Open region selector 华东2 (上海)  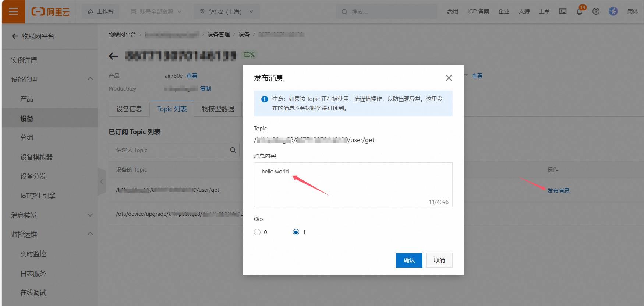[226, 11]
